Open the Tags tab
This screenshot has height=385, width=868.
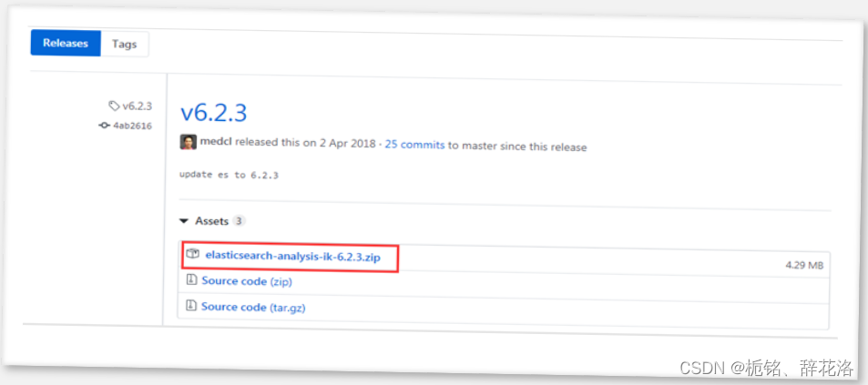click(x=124, y=45)
